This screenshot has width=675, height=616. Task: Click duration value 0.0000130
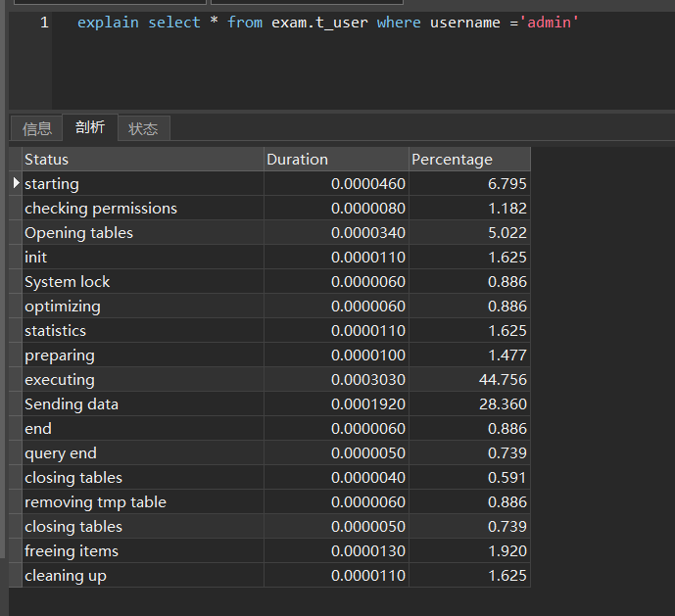point(368,551)
